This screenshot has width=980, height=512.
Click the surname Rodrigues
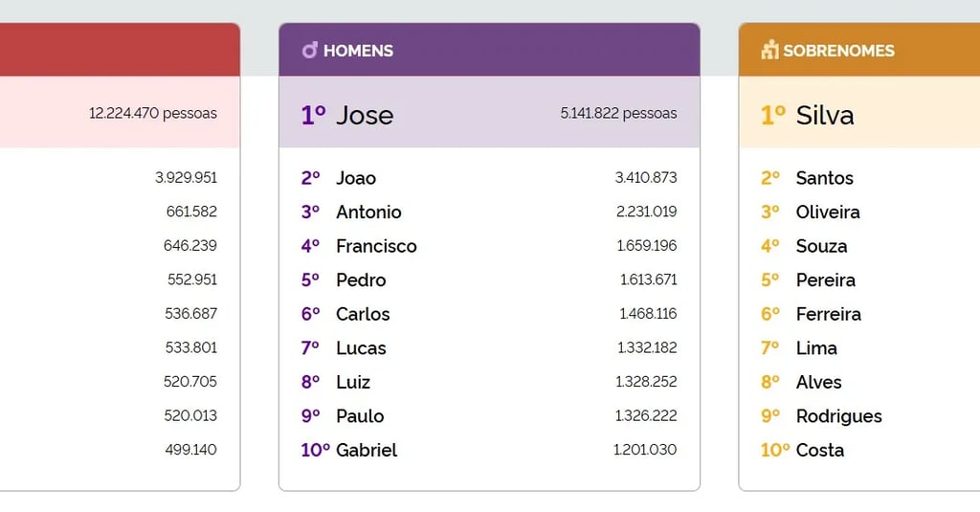(x=838, y=416)
